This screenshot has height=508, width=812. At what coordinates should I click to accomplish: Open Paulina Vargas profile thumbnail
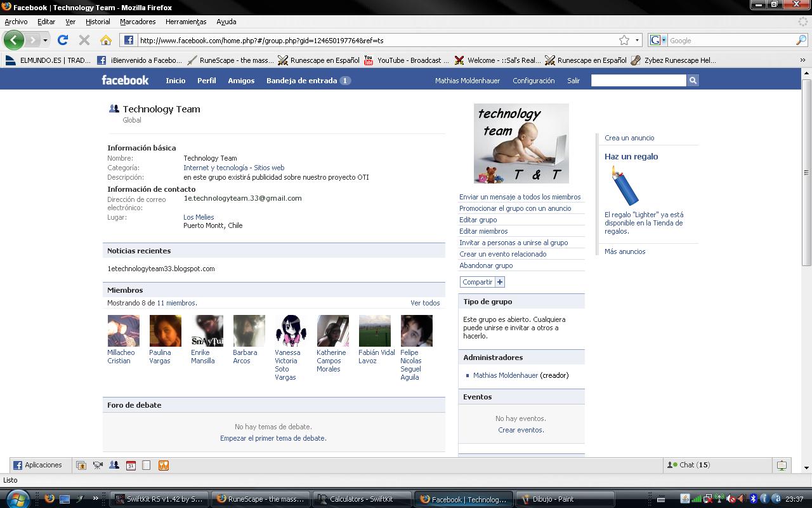[166, 331]
